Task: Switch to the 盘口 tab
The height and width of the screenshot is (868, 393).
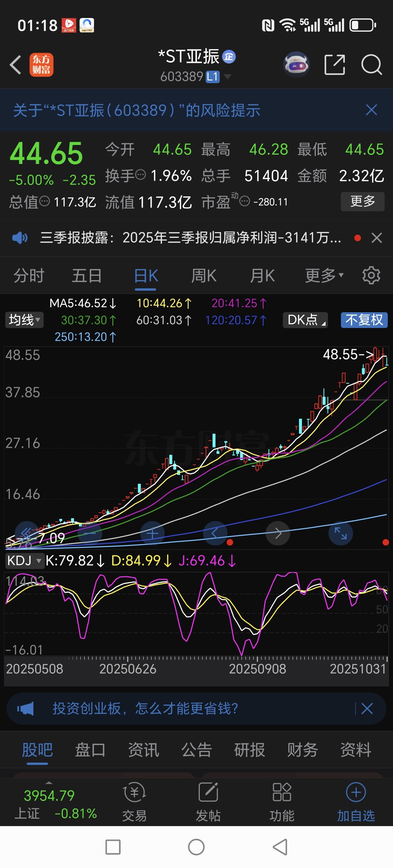Action: [90, 750]
